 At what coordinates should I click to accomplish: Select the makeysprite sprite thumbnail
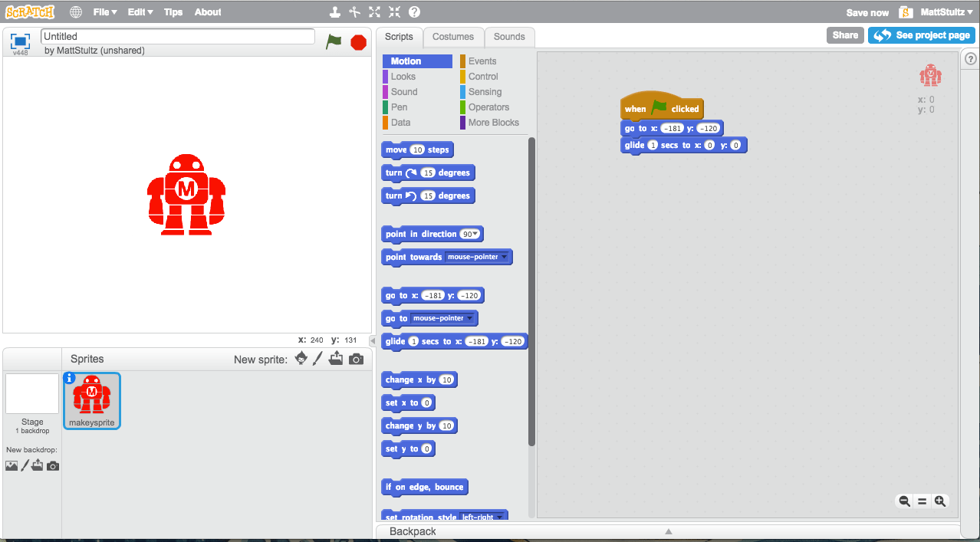click(92, 400)
